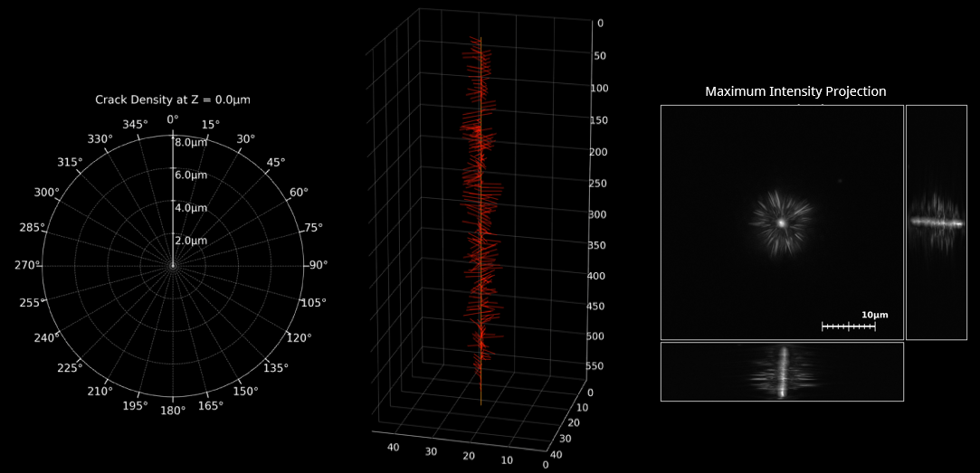980x473 pixels.
Task: Click the 180° polar angle label
Action: (x=173, y=410)
